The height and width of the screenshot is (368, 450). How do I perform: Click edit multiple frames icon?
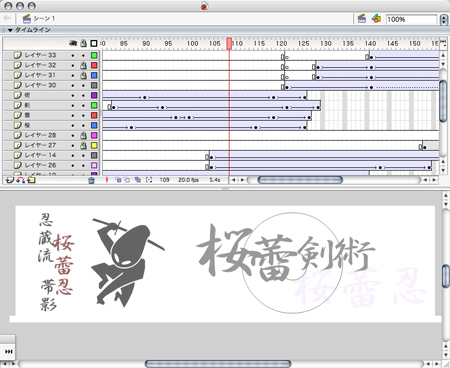tap(138, 180)
